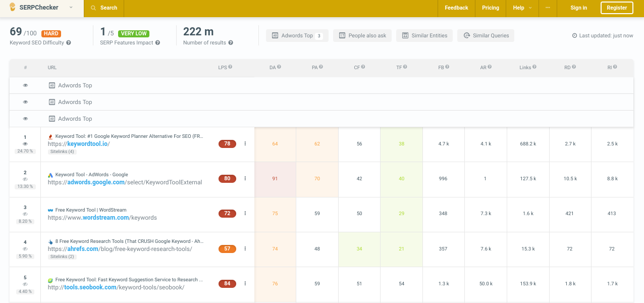Image resolution: width=644 pixels, height=303 pixels.
Task: Click the DA column help icon
Action: 279,67
